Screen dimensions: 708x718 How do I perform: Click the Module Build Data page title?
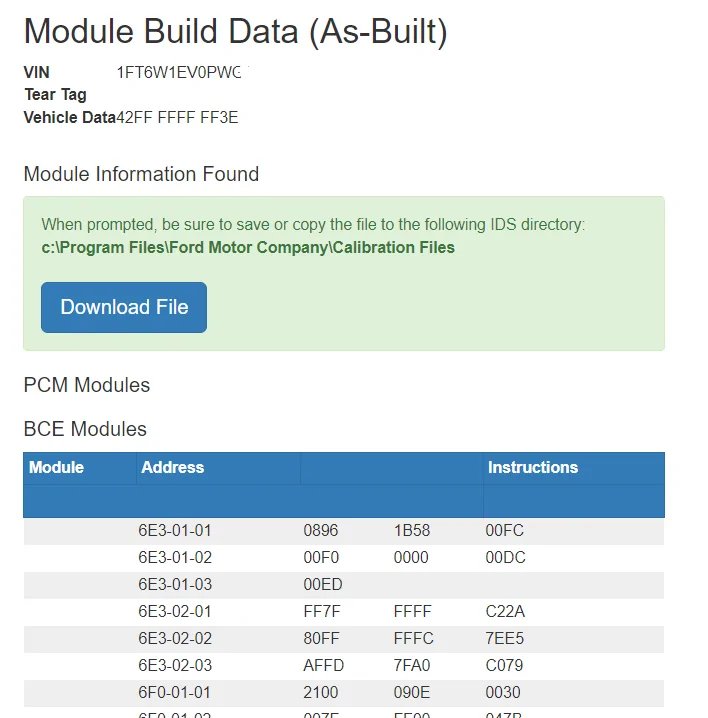pyautogui.click(x=235, y=32)
